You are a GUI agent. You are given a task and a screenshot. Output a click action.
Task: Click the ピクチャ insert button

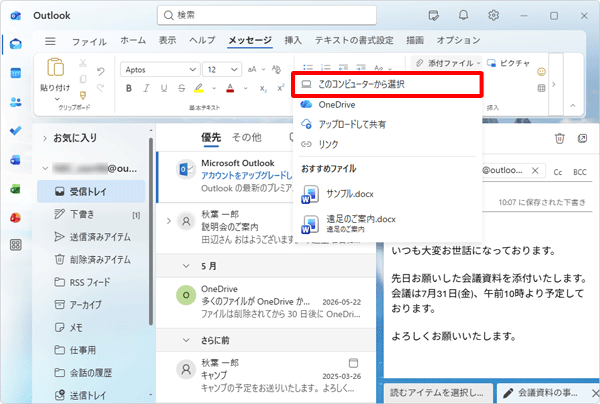(508, 63)
